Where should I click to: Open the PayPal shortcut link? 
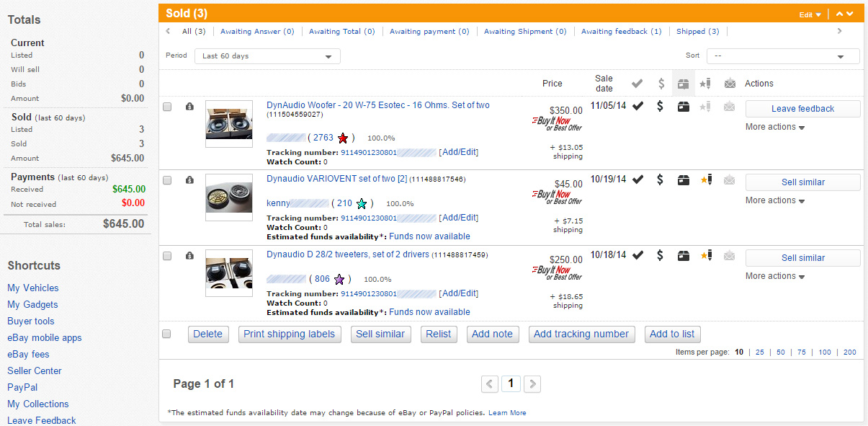click(22, 387)
